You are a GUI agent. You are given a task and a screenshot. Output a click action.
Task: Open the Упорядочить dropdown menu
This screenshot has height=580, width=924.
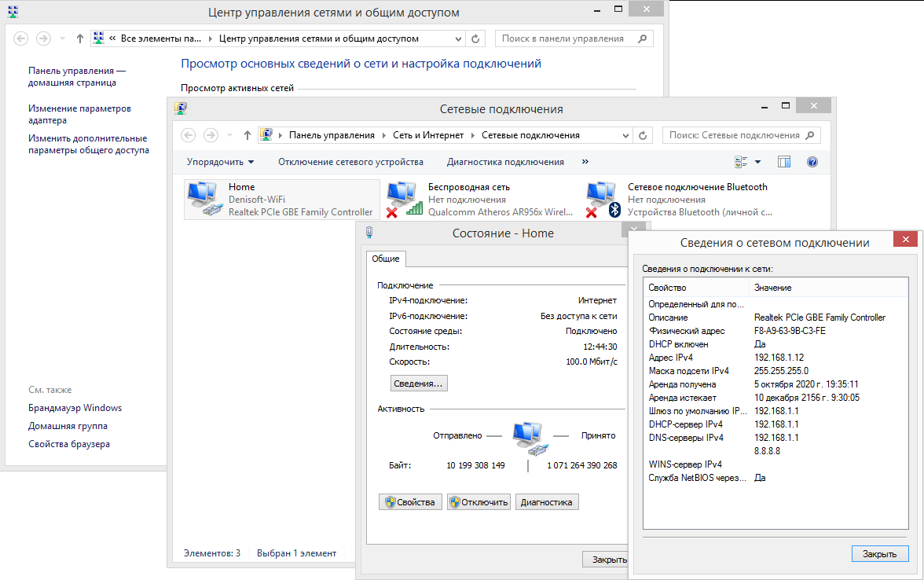220,162
